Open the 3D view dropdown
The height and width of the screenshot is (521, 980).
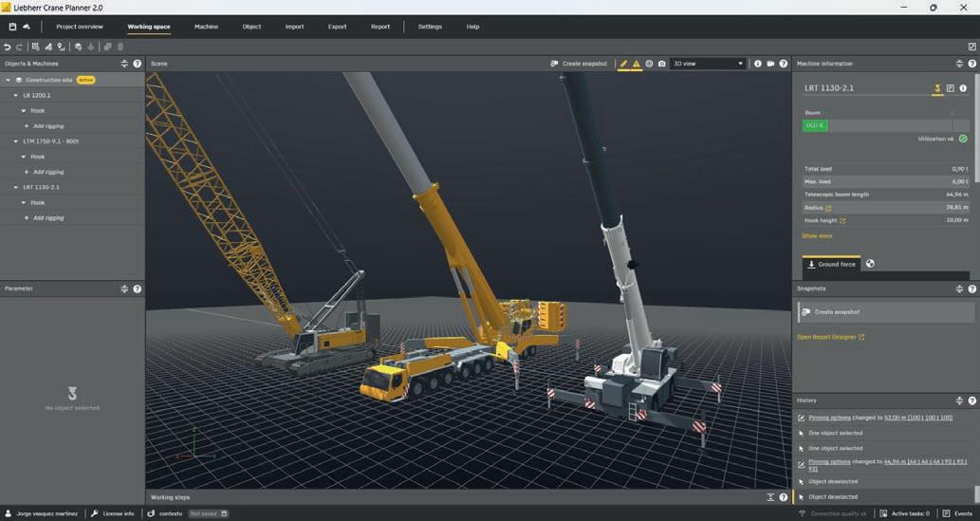708,64
